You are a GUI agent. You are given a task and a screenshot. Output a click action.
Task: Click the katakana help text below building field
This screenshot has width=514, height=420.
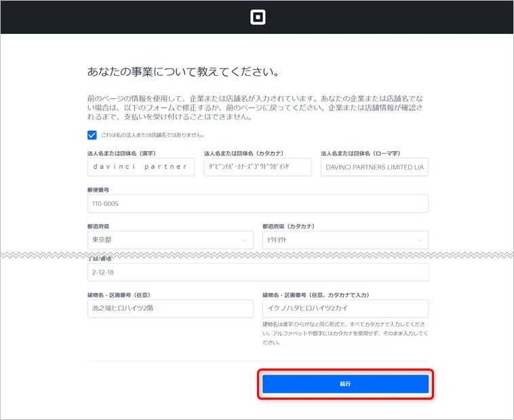(x=344, y=333)
